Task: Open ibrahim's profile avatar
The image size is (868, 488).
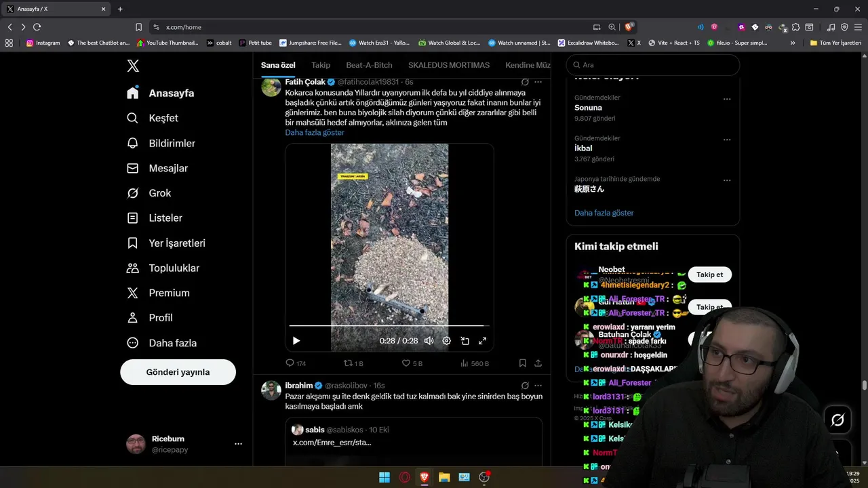Action: click(x=271, y=390)
